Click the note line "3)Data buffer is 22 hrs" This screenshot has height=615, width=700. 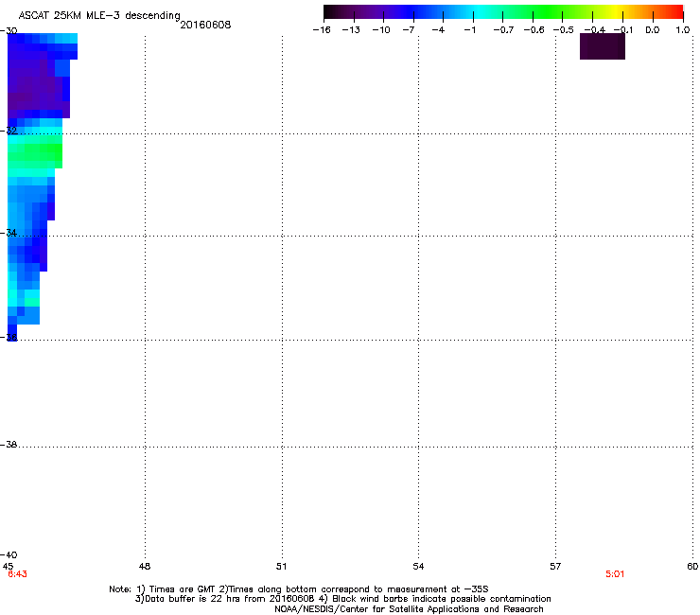tap(342, 599)
